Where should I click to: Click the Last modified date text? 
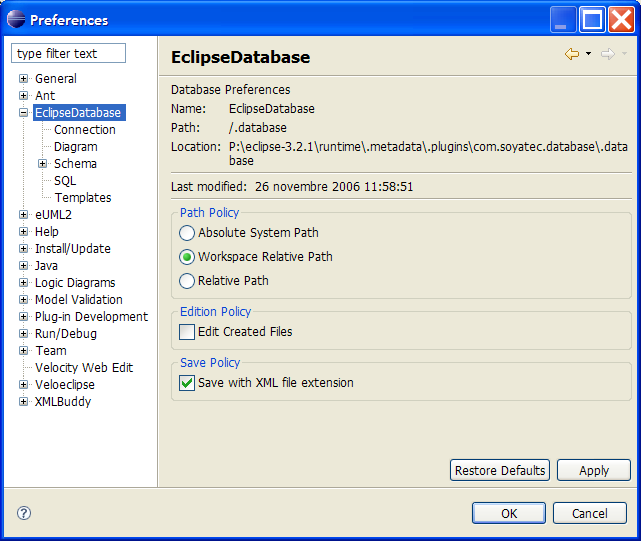(334, 187)
